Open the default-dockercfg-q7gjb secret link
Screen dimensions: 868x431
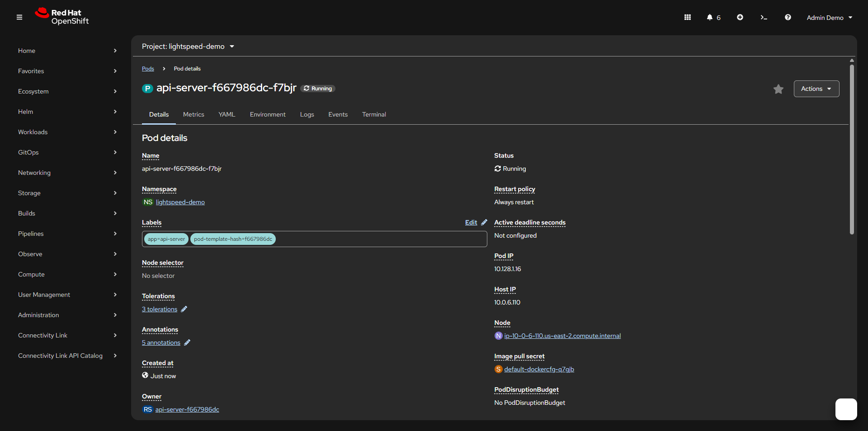539,369
